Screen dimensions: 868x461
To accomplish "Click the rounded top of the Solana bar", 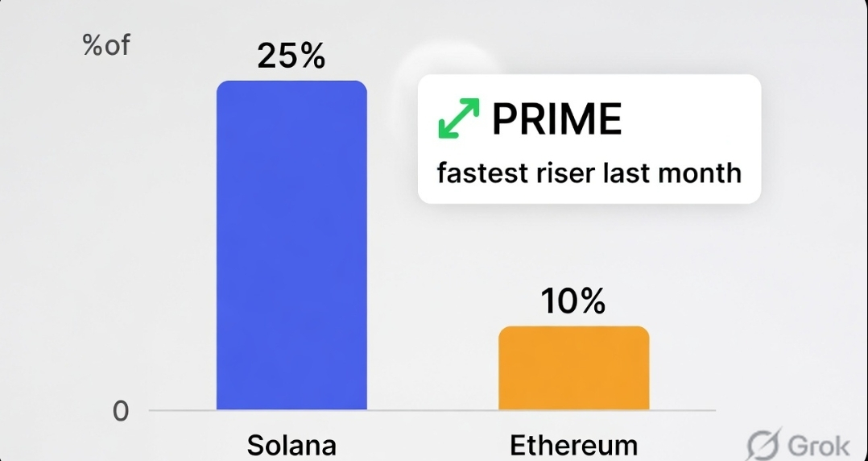I will pos(291,84).
